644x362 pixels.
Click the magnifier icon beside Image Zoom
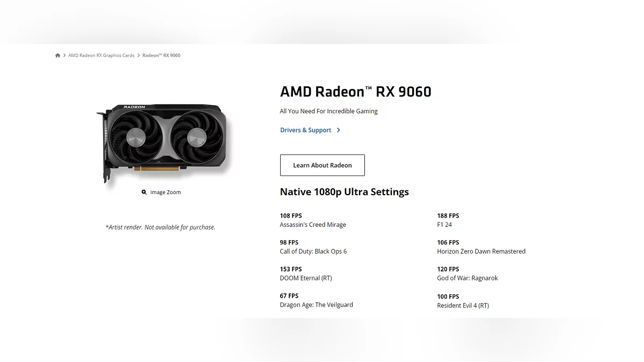point(144,193)
